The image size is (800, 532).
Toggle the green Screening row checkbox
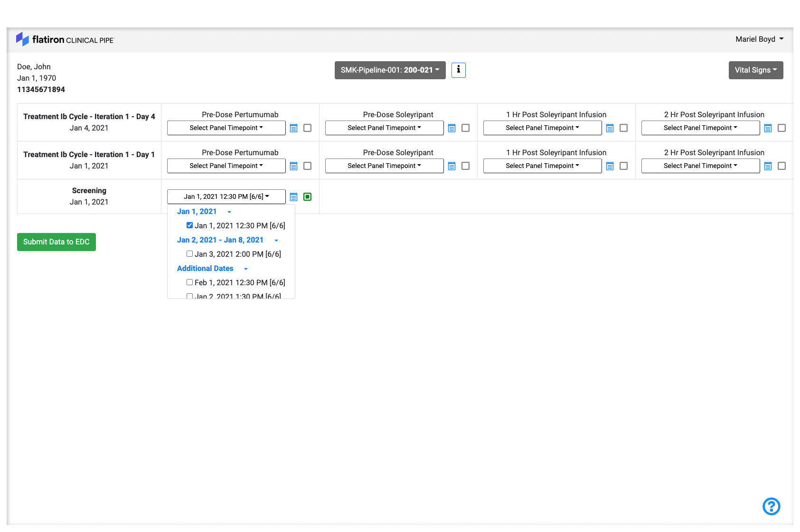tap(308, 197)
